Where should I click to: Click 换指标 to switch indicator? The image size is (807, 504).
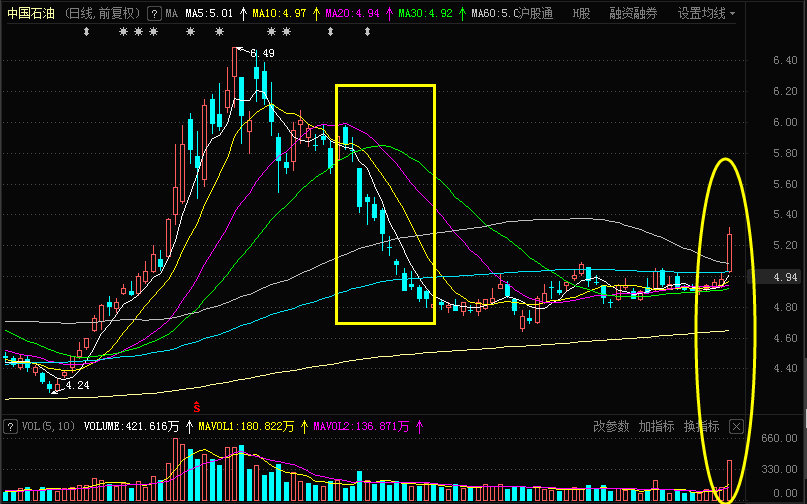[x=701, y=427]
